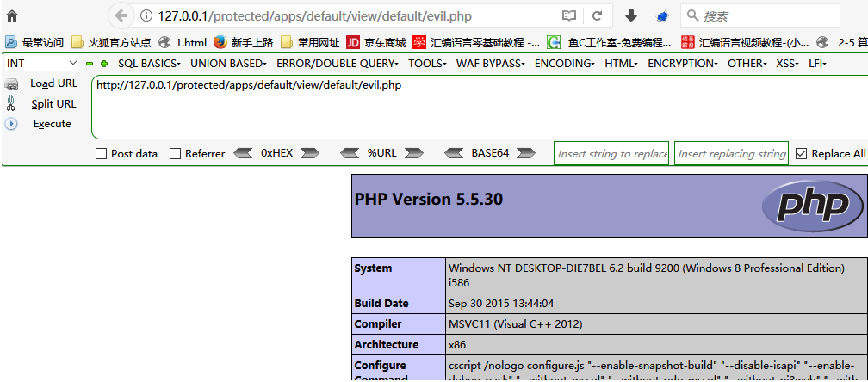Click the blue extension icon beside downloads
This screenshot has height=382, width=868.
coord(662,16)
